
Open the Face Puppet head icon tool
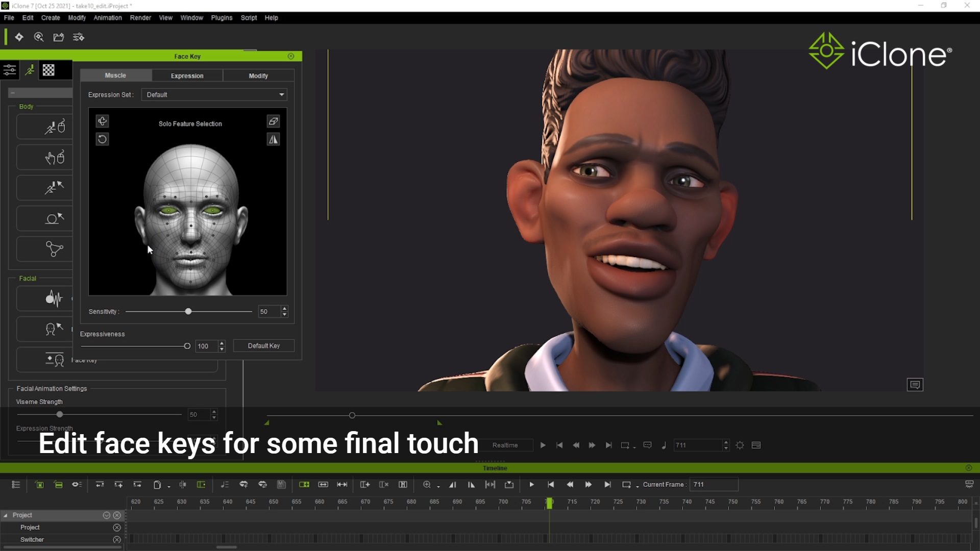pos(54,329)
